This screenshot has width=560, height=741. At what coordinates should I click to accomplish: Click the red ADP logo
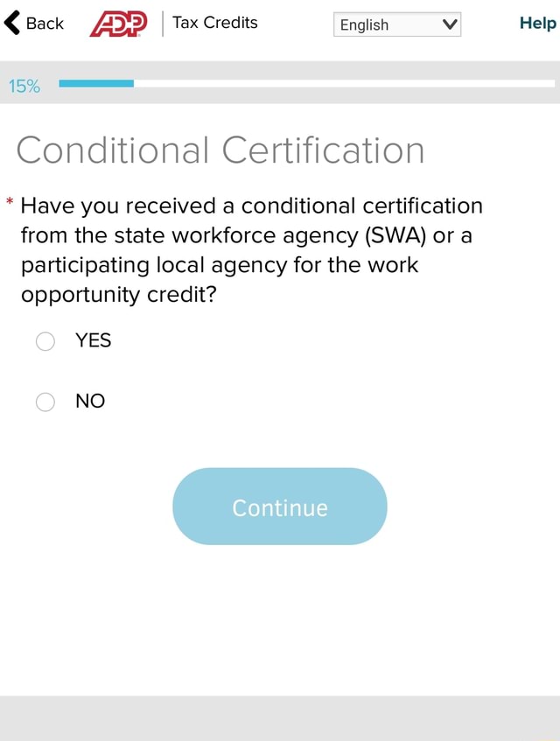119,24
